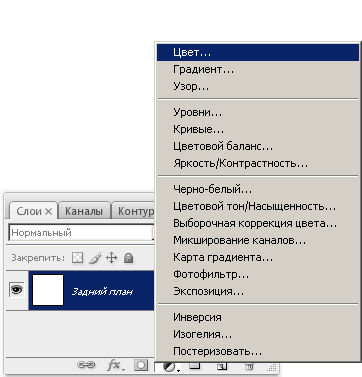Image resolution: width=362 pixels, height=377 pixels.
Task: Click the delete layer trash icon
Action: click(x=249, y=366)
